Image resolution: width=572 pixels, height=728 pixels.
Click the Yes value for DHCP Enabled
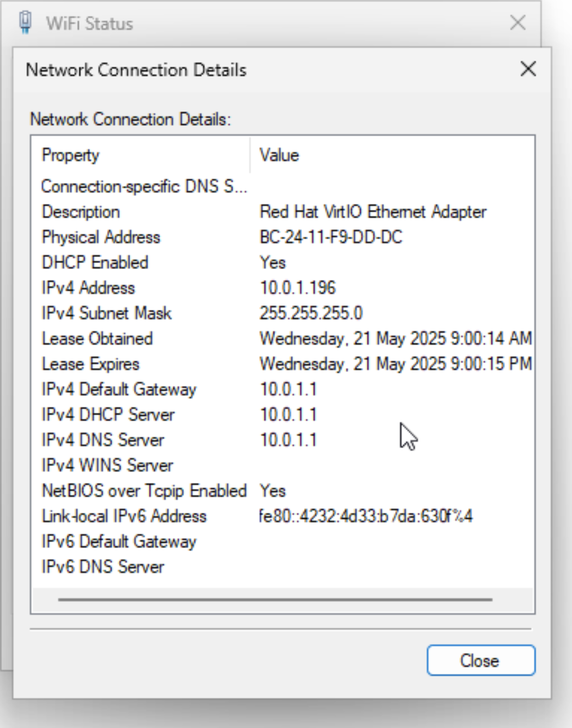272,263
